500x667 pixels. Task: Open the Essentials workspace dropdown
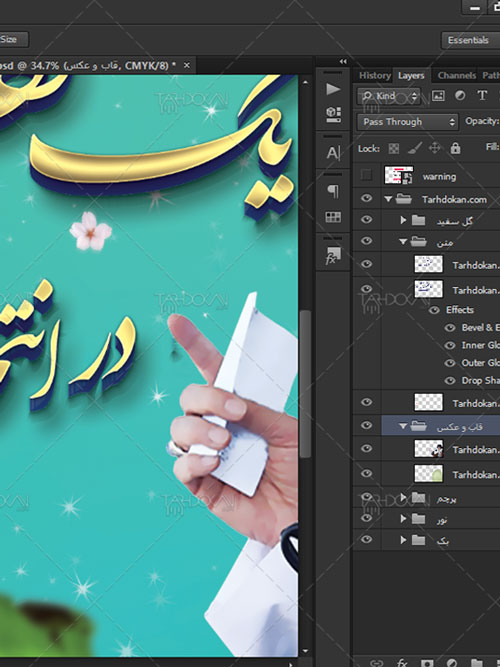tap(471, 40)
